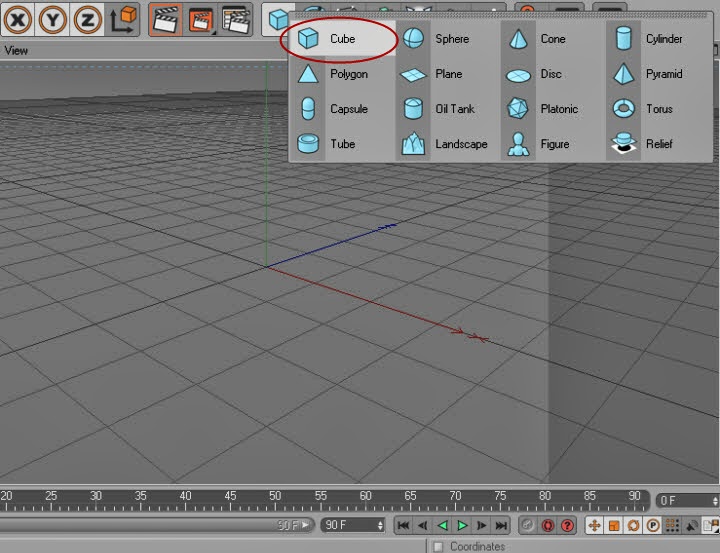
Task: Click the record keyframe key icon
Action: [x=528, y=525]
